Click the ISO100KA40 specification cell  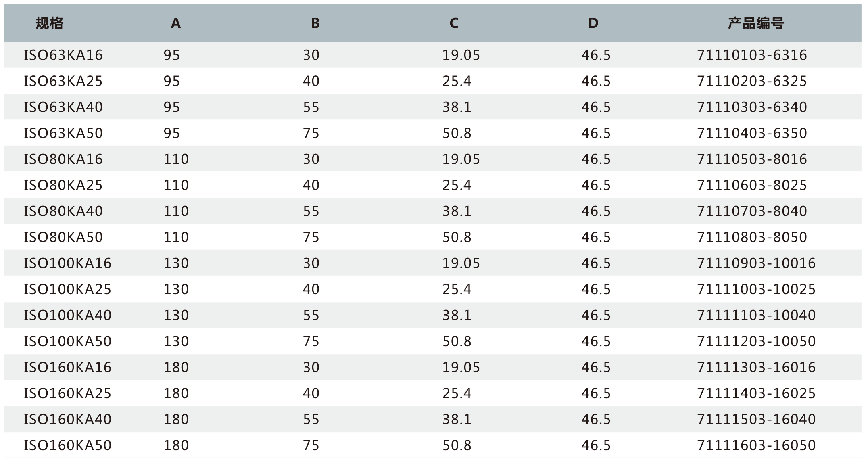click(67, 315)
